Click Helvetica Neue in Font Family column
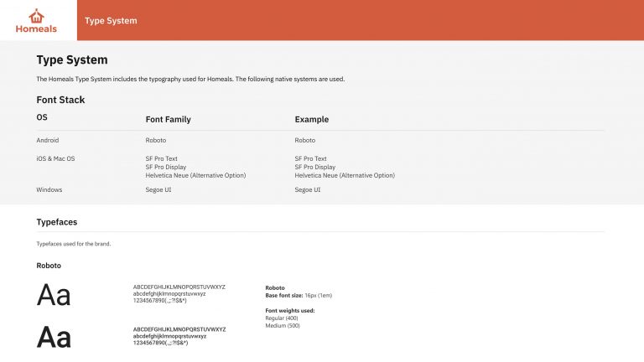The height and width of the screenshot is (362, 644). [195, 175]
